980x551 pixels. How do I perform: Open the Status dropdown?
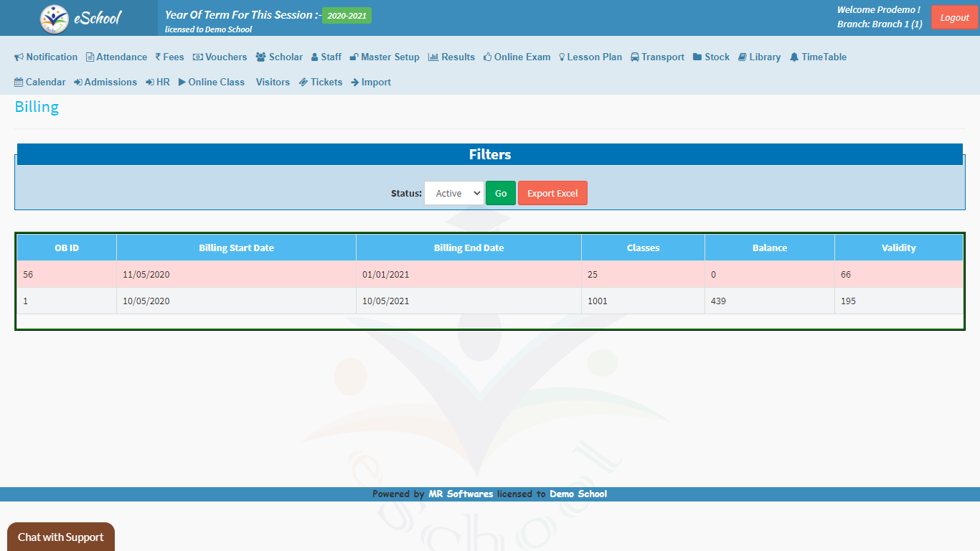(x=454, y=193)
